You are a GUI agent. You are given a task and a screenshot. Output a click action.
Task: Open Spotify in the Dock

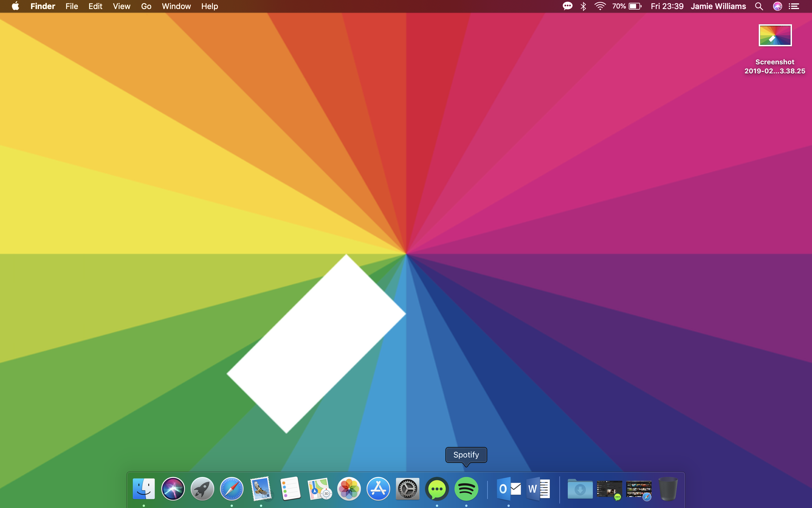pos(466,489)
